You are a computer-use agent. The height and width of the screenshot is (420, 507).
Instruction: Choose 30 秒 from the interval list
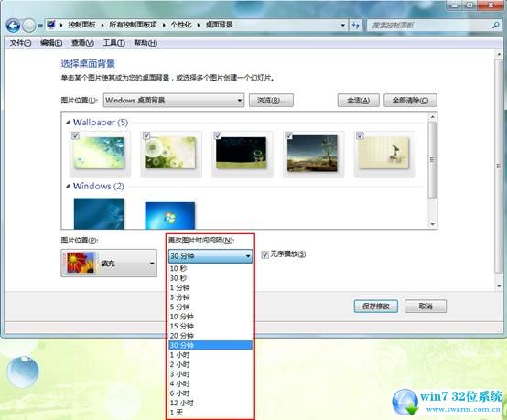[210, 278]
